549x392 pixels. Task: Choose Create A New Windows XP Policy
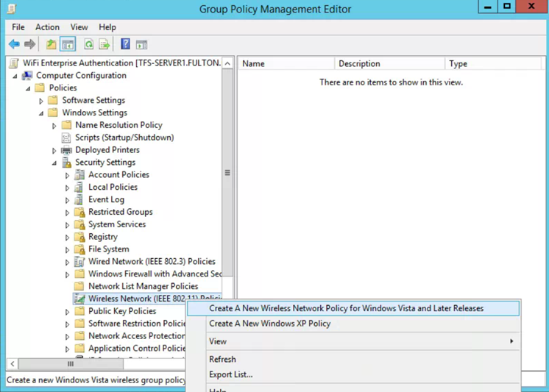click(x=269, y=324)
